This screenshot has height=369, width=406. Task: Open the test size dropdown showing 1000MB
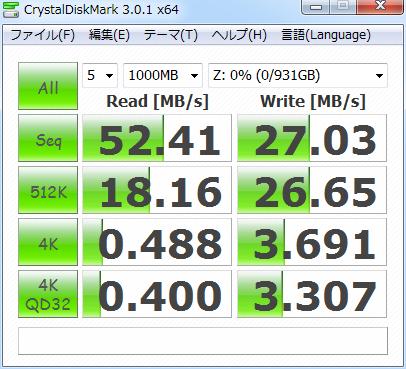pyautogui.click(x=163, y=76)
